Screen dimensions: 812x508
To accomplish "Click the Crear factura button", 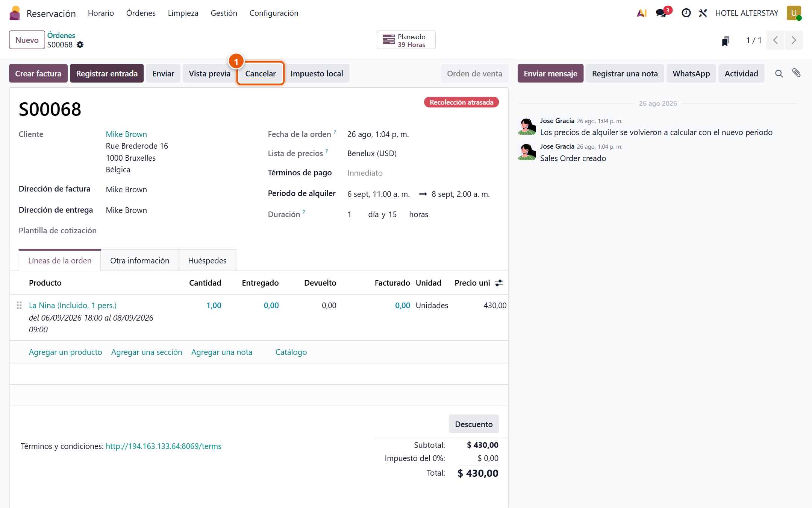I will [38, 73].
